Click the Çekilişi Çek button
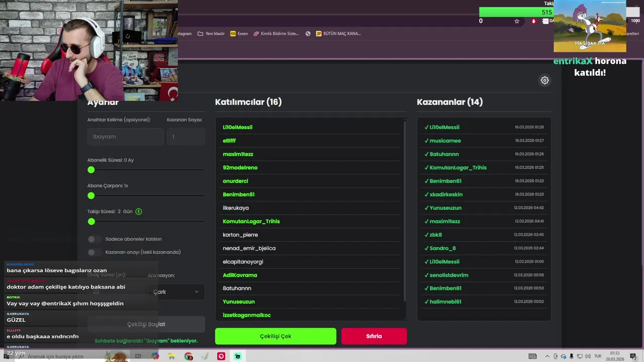Image resolution: width=644 pixels, height=362 pixels. click(276, 336)
